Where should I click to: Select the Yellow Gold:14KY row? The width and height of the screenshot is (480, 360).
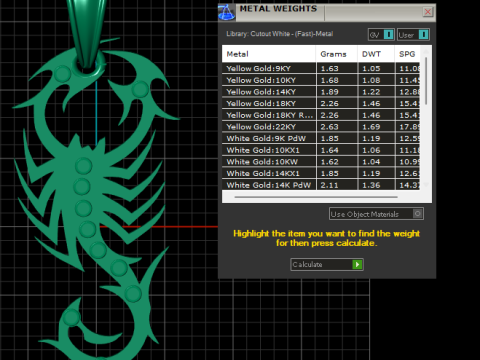[321, 92]
